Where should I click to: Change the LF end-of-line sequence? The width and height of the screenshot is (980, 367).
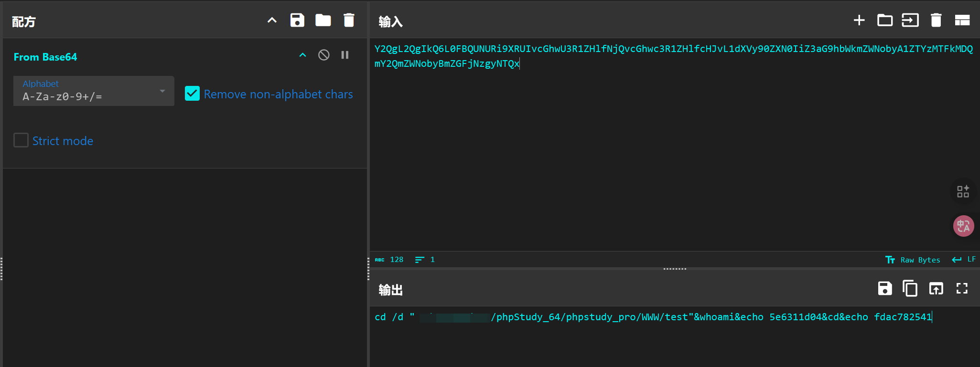click(964, 260)
